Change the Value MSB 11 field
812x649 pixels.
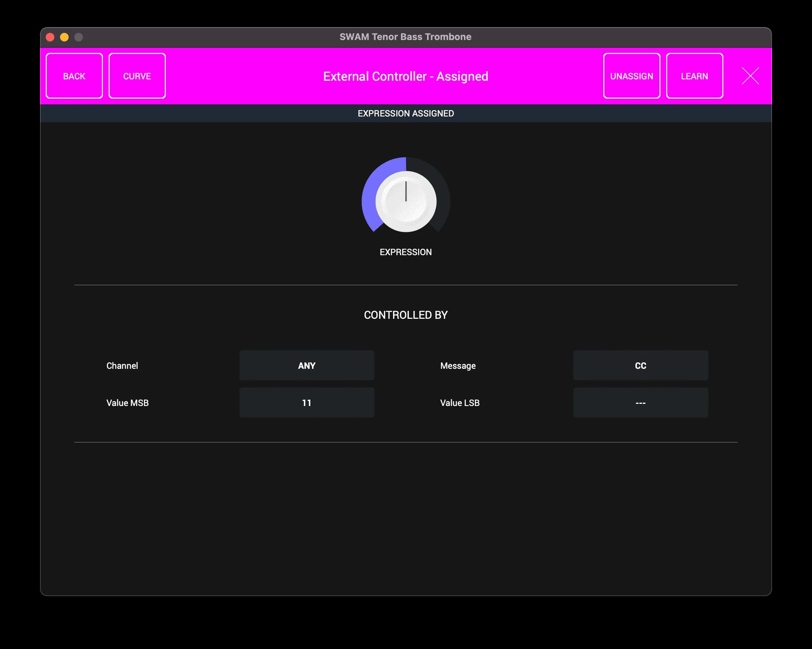[307, 403]
